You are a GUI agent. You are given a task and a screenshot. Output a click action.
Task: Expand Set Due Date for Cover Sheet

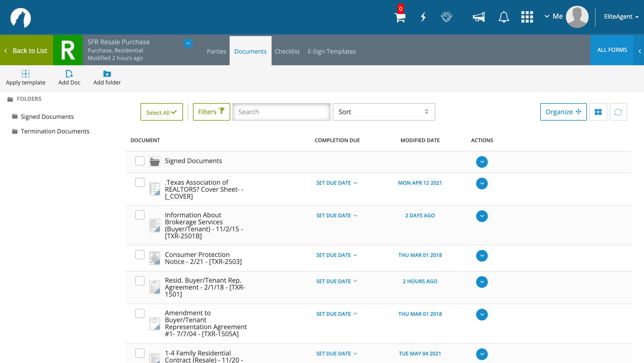[337, 183]
